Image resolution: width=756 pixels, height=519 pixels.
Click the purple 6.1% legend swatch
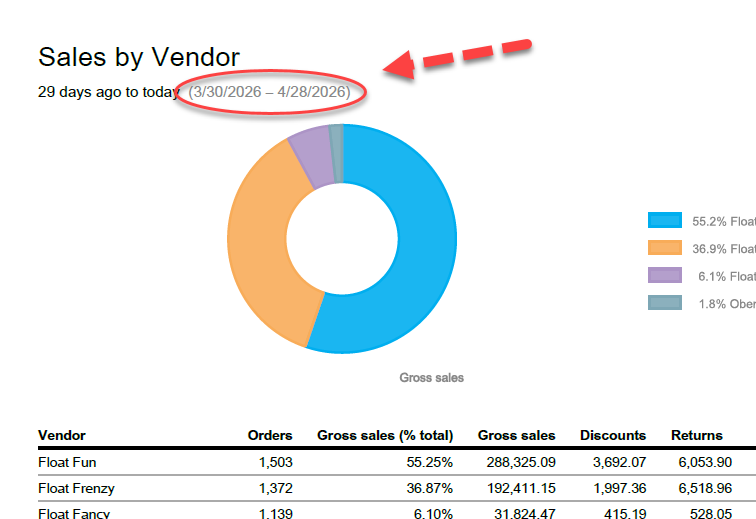pyautogui.click(x=665, y=275)
